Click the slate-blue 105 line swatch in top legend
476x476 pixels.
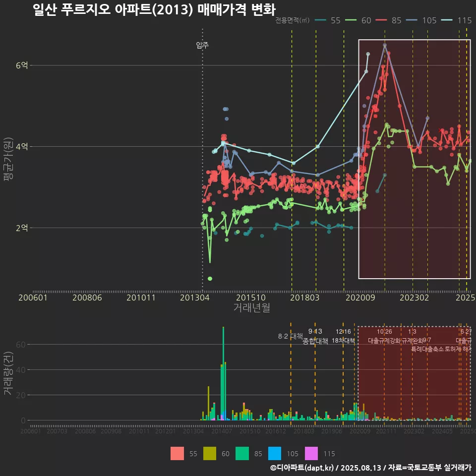pyautogui.click(x=412, y=20)
